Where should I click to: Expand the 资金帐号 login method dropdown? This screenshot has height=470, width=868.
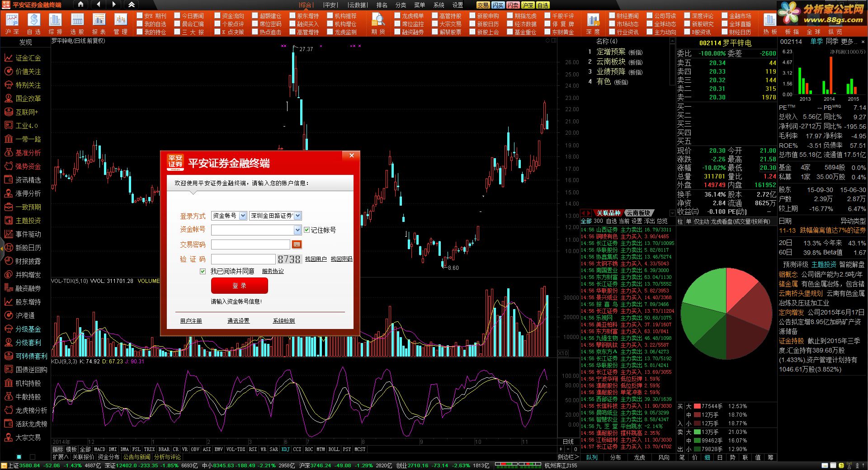(243, 216)
